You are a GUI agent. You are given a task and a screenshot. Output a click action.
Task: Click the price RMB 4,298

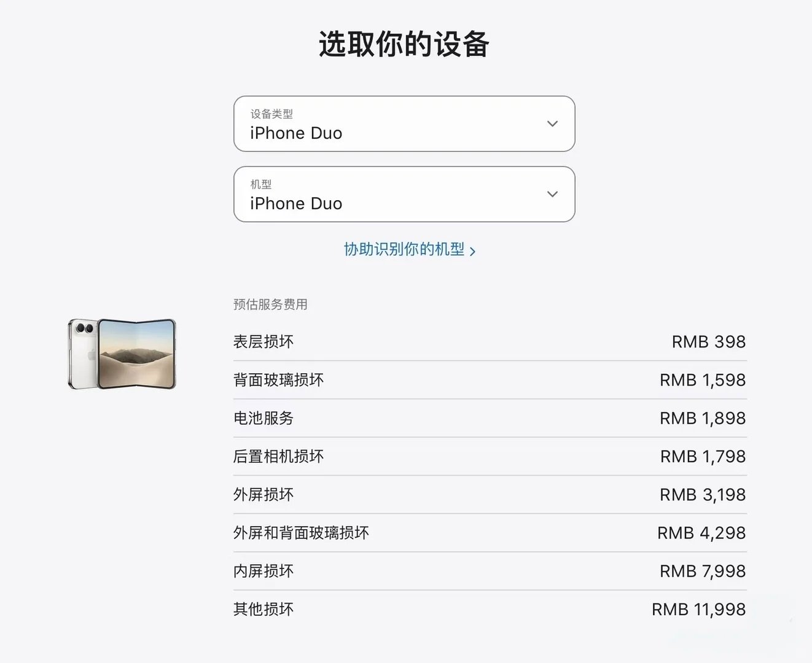pos(701,533)
